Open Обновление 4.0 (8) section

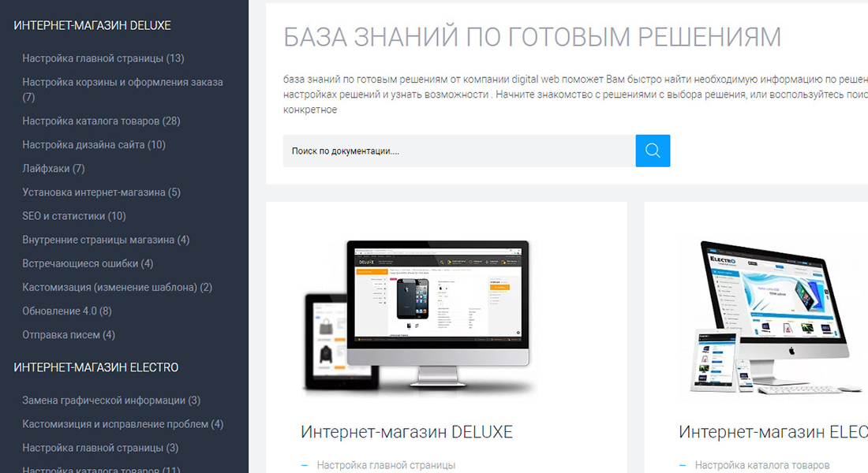point(67,311)
